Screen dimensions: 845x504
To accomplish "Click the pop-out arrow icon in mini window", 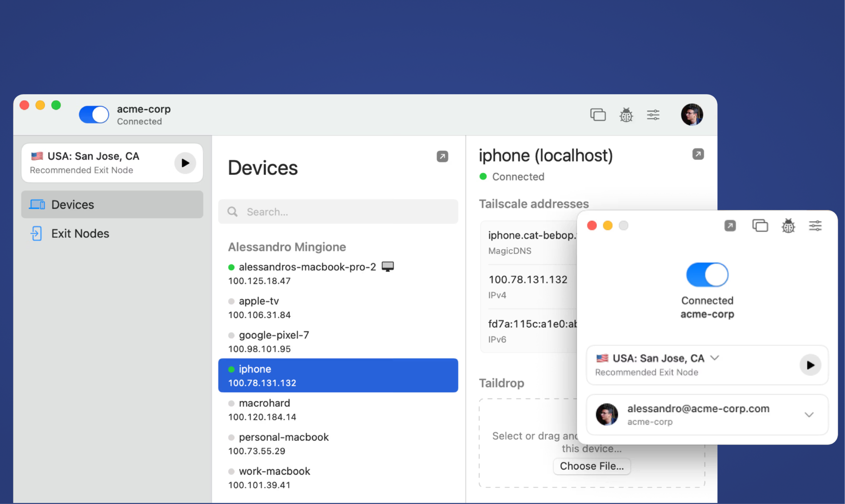I will (730, 225).
